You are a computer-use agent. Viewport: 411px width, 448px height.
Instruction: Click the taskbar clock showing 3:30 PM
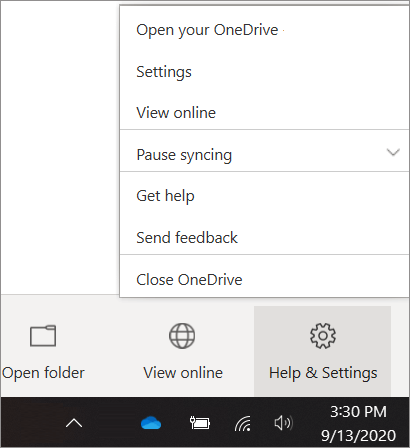point(358,412)
